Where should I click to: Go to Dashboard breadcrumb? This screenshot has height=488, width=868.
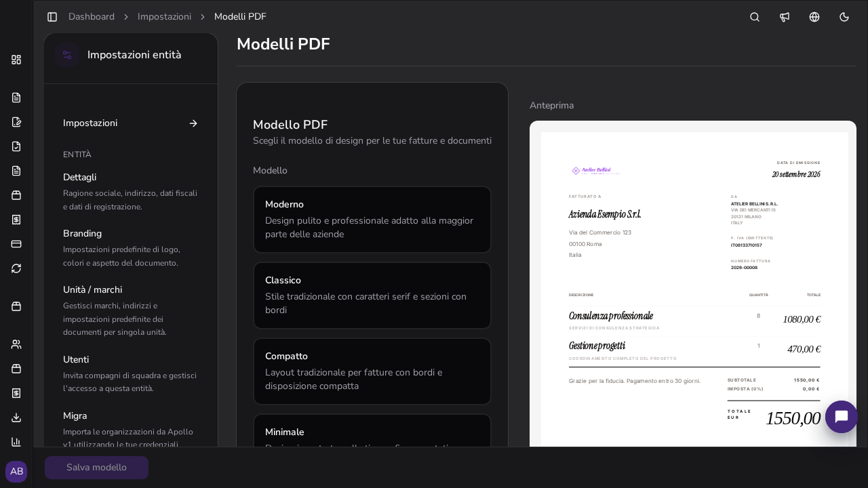[92, 17]
